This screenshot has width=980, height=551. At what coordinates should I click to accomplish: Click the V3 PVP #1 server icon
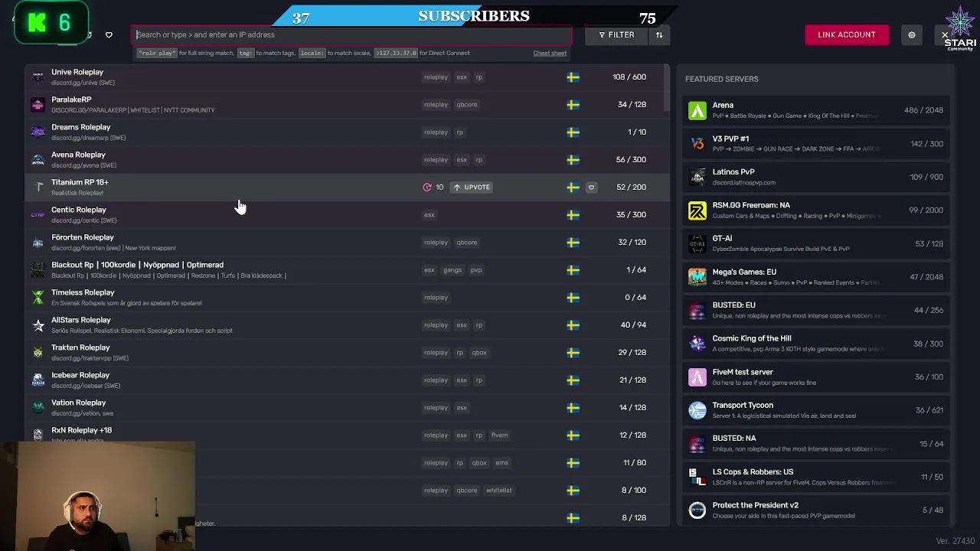[697, 143]
